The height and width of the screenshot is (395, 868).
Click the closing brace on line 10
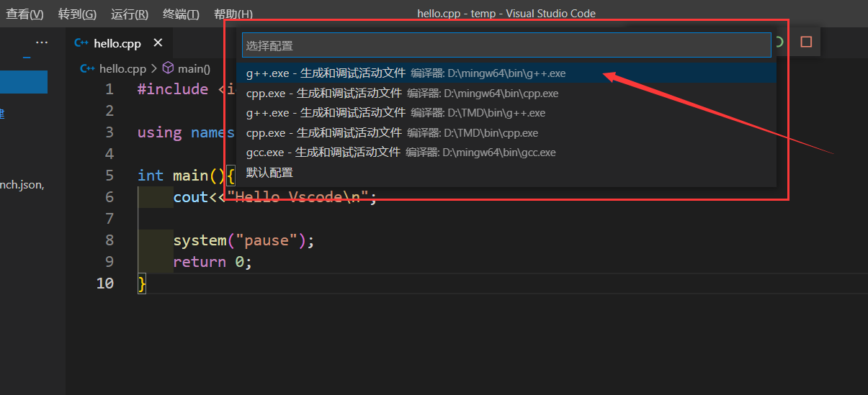[x=142, y=284]
